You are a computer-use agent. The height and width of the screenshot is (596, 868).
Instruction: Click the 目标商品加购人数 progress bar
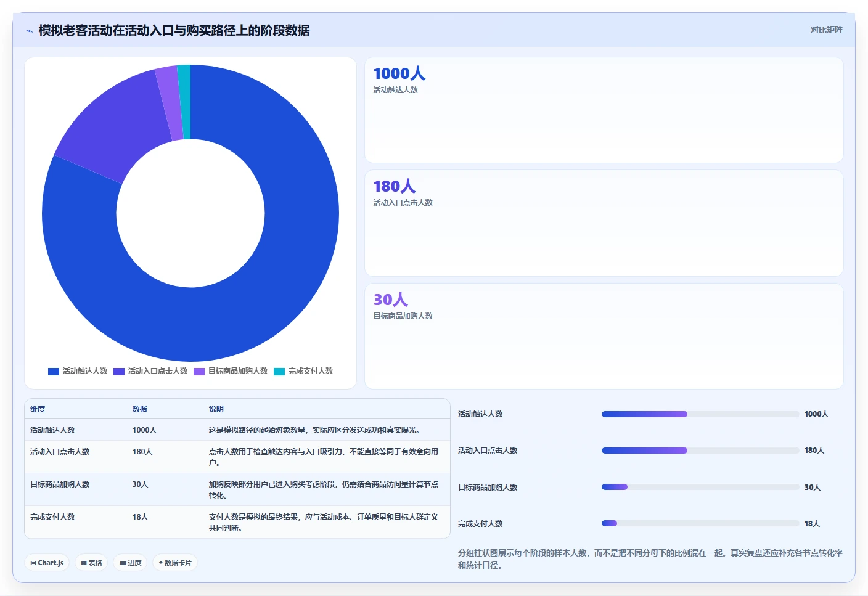pyautogui.click(x=700, y=487)
